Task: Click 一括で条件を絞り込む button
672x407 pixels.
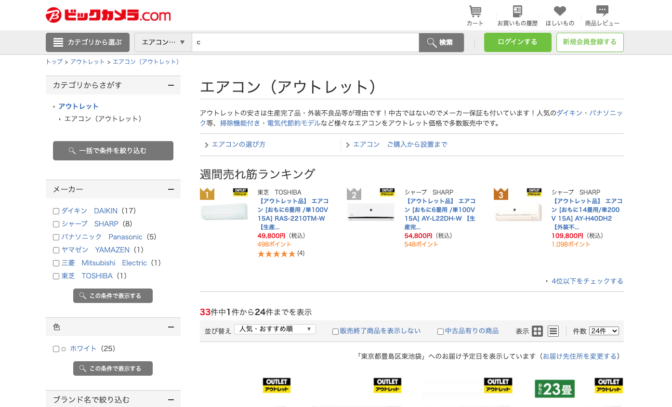Action: tap(113, 151)
